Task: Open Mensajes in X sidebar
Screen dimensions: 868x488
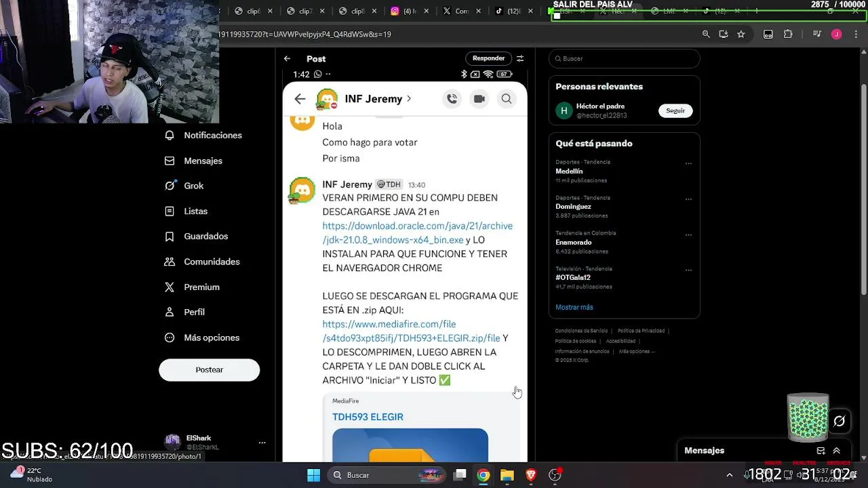Action: coord(194,161)
